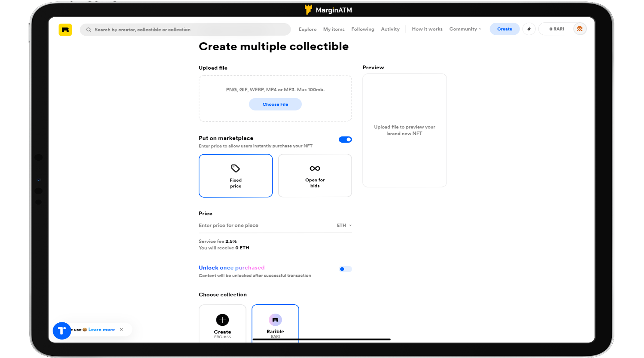This screenshot has height=358, width=644.
Task: Focus the search by creator field
Action: [185, 30]
